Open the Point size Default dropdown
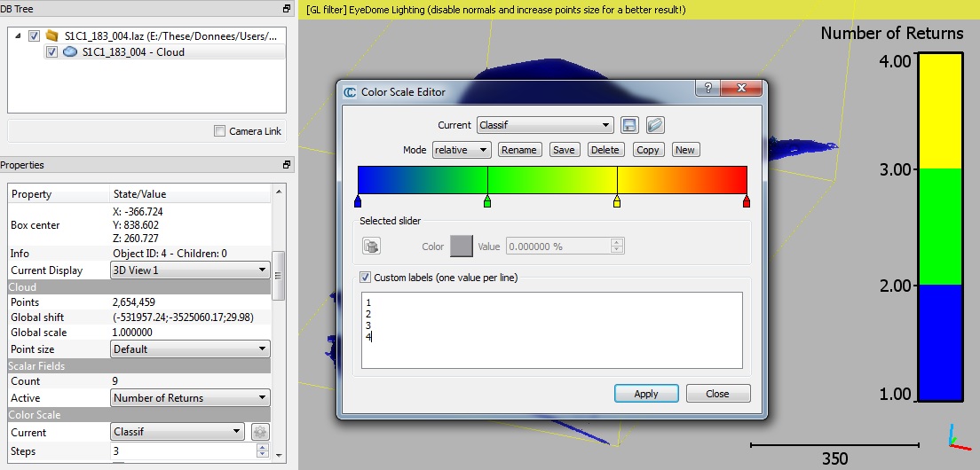Viewport: 980px width, 470px height. [x=190, y=349]
